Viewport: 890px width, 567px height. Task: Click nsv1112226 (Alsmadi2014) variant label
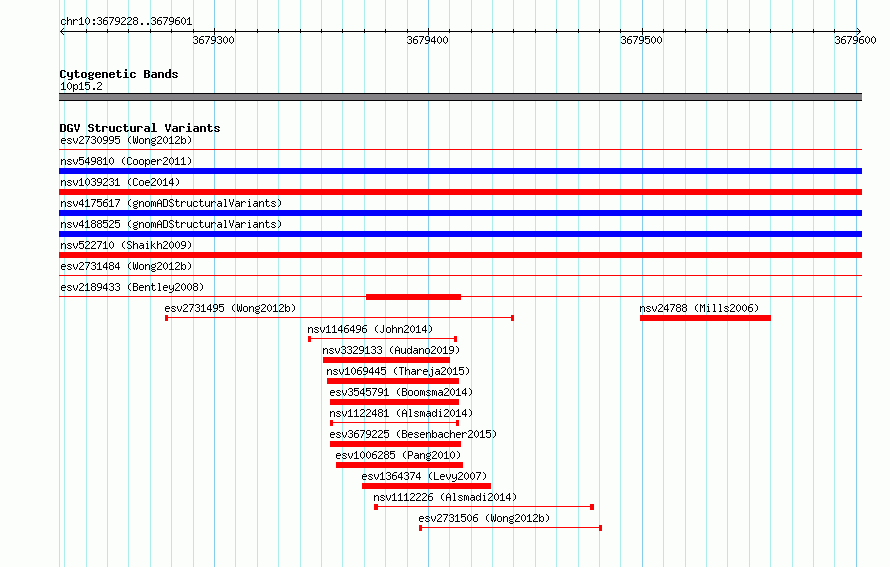click(x=445, y=497)
